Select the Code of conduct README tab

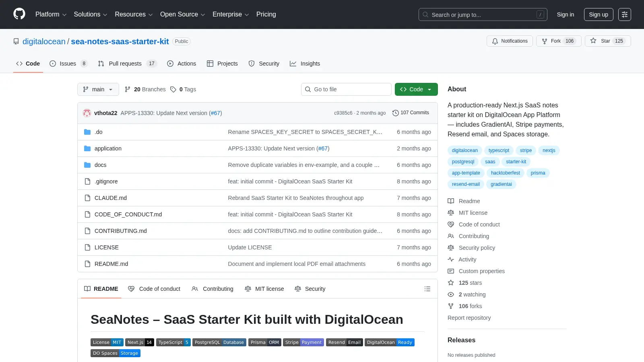pyautogui.click(x=154, y=289)
